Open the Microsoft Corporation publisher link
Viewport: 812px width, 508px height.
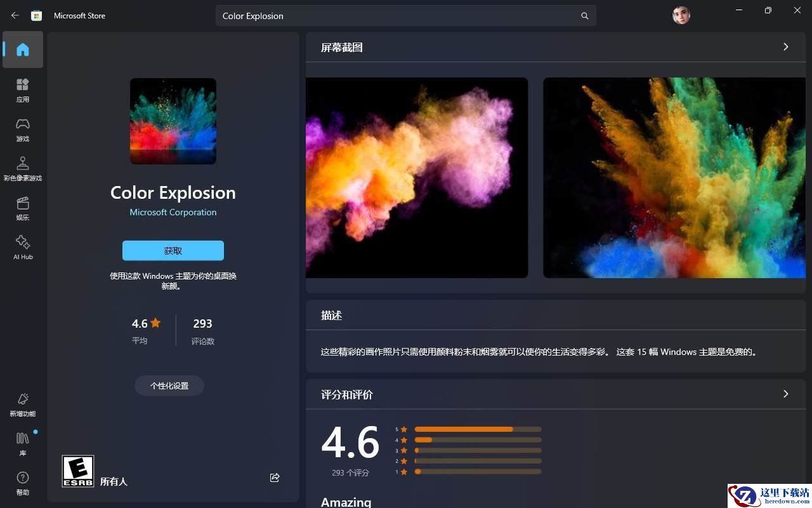tap(173, 212)
